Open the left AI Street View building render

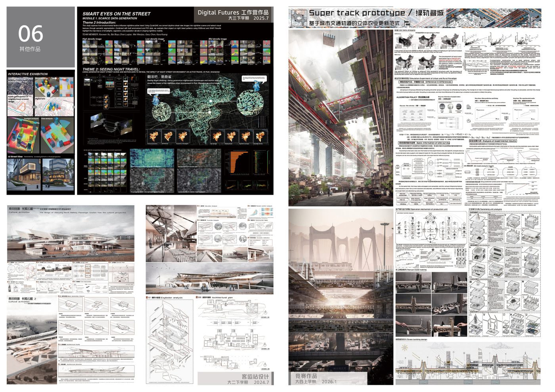[x=23, y=175]
